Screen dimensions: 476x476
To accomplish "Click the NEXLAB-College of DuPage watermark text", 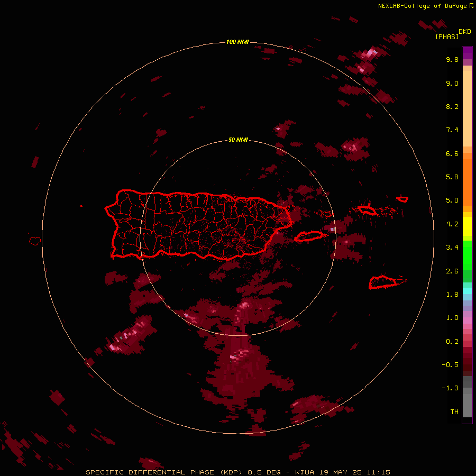I will pyautogui.click(x=422, y=6).
